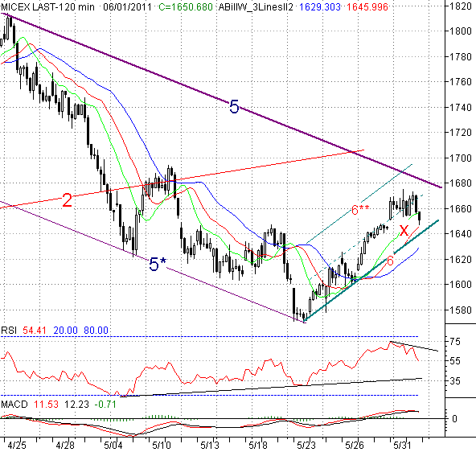Select the MACD indicator label

[x=14, y=404]
